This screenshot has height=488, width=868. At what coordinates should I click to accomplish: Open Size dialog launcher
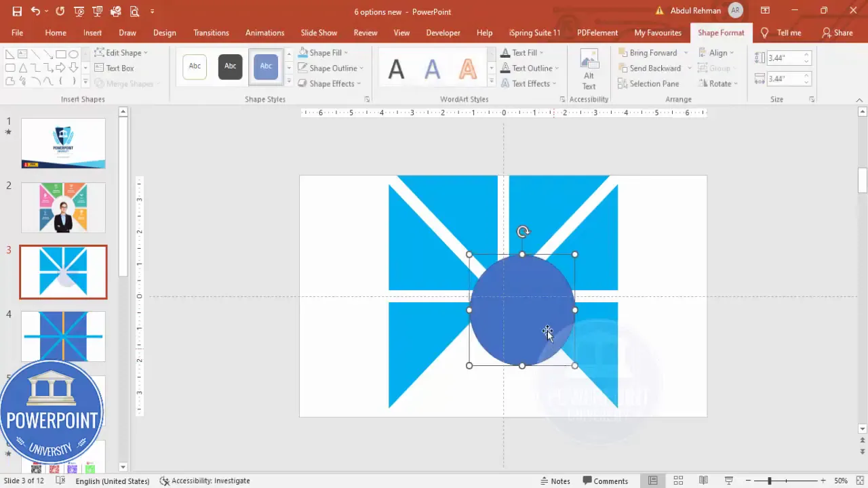(812, 99)
